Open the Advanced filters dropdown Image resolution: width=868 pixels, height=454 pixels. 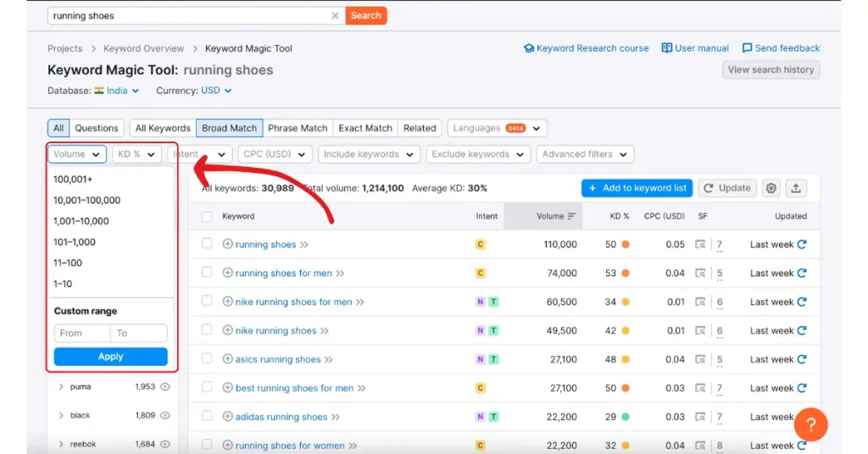pyautogui.click(x=585, y=154)
